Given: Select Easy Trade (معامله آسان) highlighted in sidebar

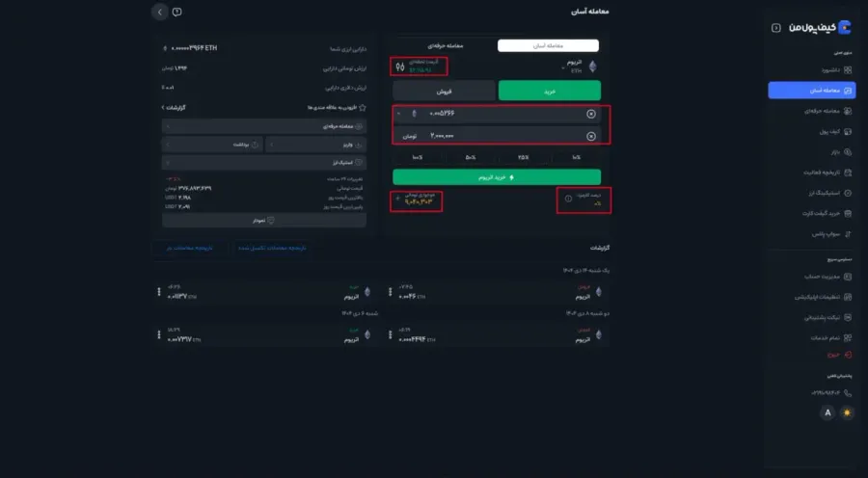Looking at the screenshot, I should [812, 91].
